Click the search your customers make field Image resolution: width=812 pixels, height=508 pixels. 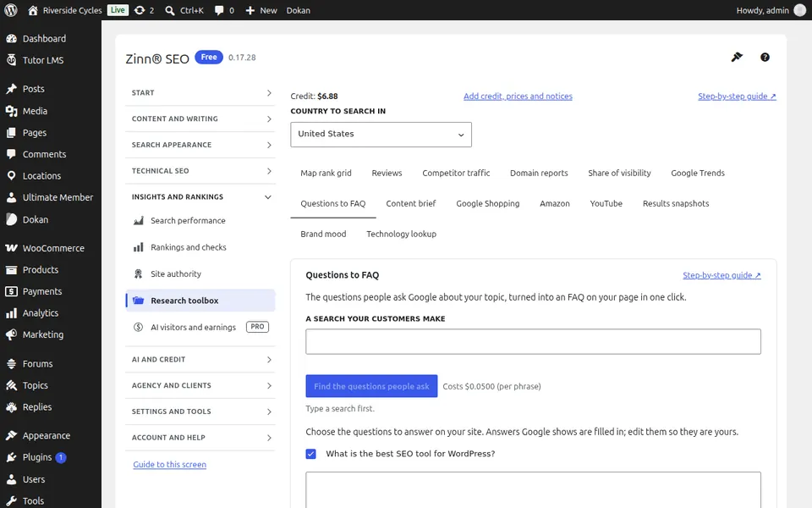click(x=533, y=341)
